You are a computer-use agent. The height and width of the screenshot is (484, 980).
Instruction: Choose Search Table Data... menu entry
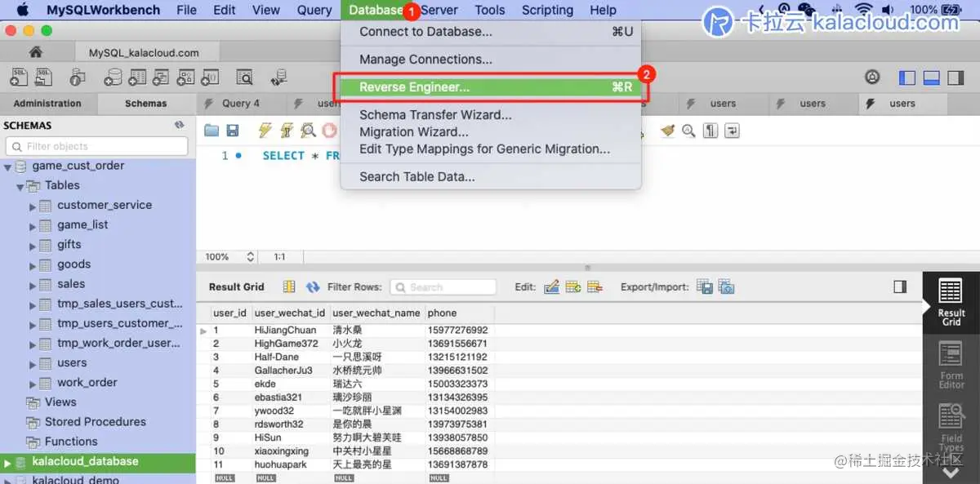coord(491,177)
